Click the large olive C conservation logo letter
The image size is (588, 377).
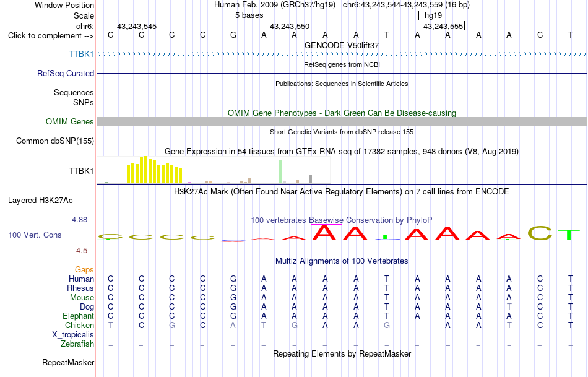click(540, 233)
